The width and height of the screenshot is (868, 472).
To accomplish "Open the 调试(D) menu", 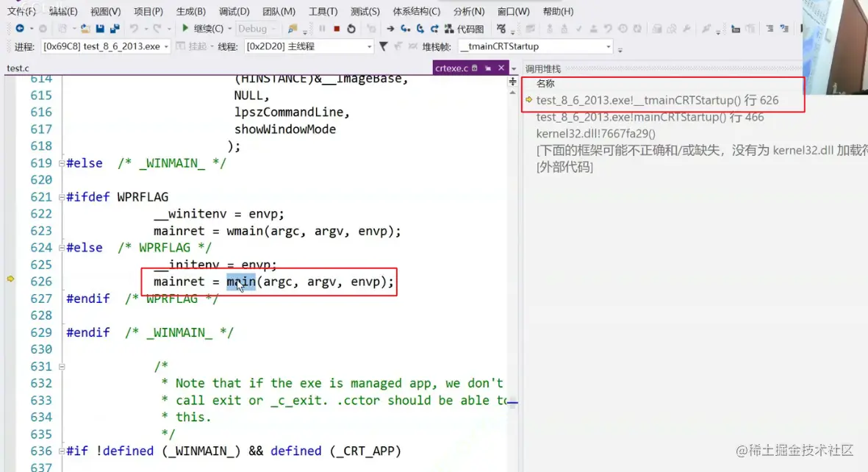I will tap(234, 11).
